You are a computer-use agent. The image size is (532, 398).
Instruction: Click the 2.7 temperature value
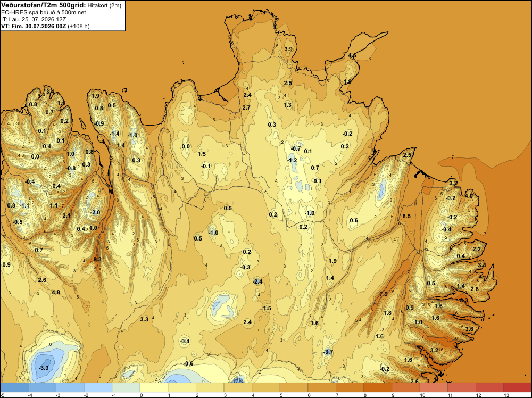click(246, 107)
